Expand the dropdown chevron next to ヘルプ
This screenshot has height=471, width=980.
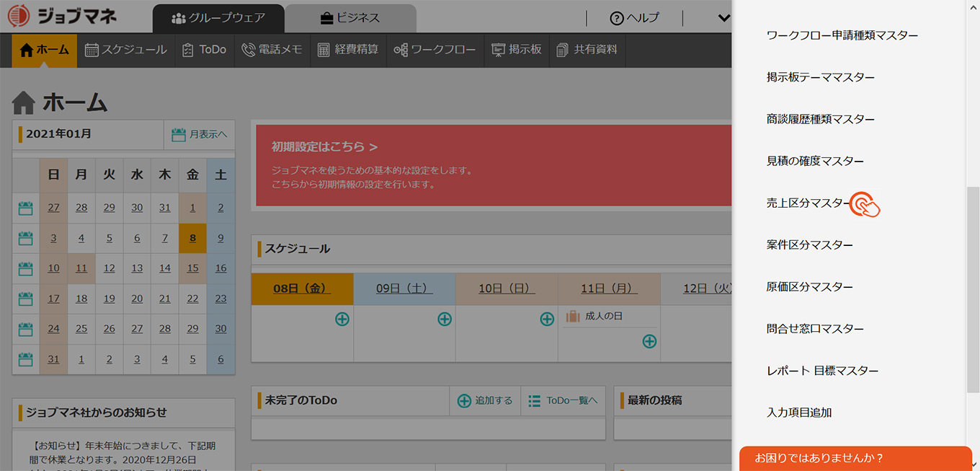point(724,18)
